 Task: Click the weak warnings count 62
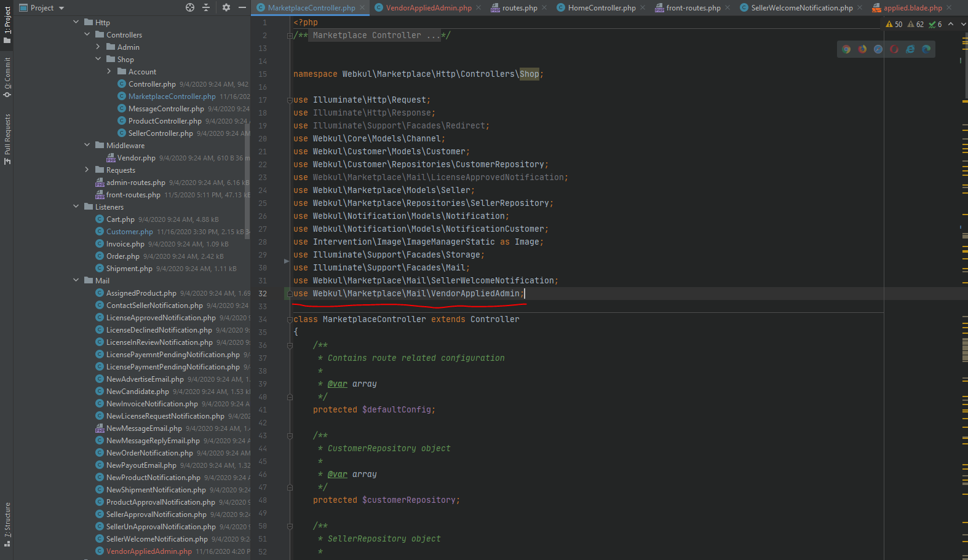click(x=916, y=24)
